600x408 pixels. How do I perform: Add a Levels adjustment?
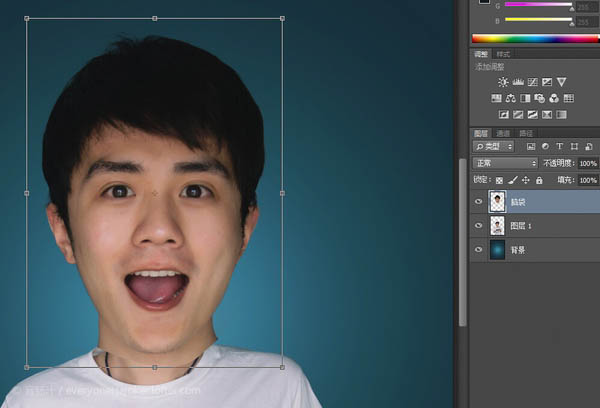(518, 82)
